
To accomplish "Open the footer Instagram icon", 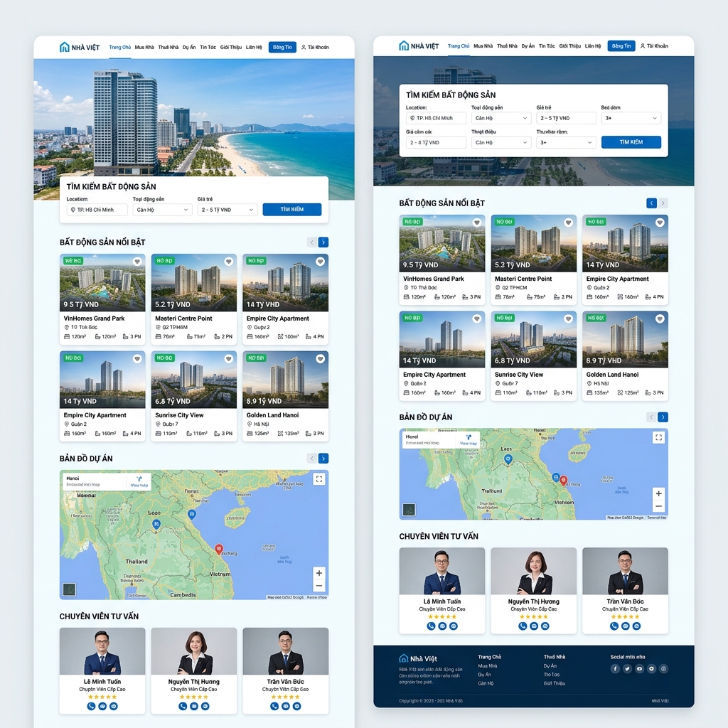I will click(664, 668).
